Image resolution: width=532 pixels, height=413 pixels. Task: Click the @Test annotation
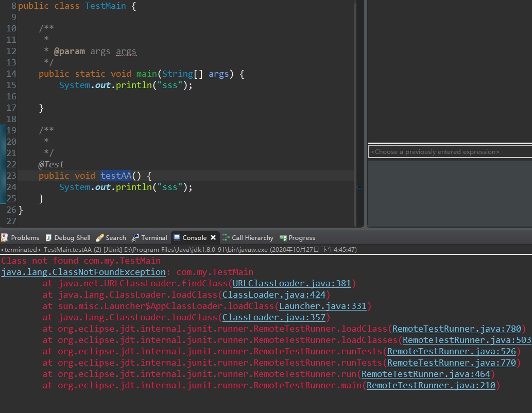point(51,165)
